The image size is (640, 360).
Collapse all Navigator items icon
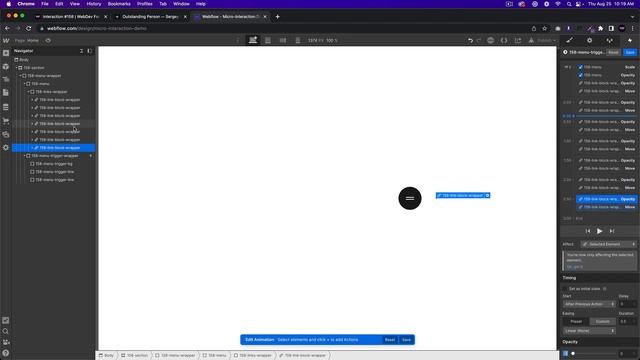point(81,51)
